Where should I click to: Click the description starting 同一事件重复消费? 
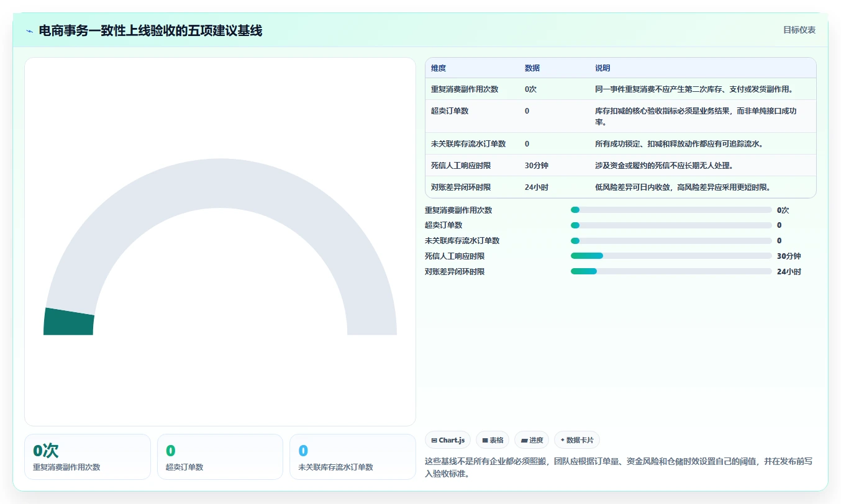pos(696,89)
